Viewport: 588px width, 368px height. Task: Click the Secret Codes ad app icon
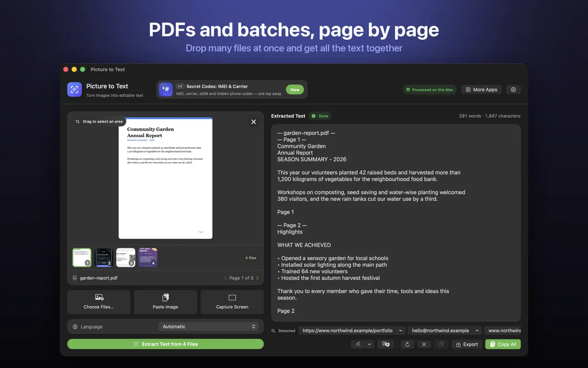coord(166,90)
